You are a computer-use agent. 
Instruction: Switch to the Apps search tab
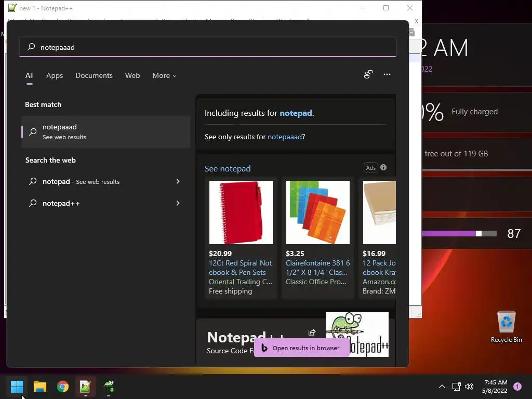click(x=55, y=76)
